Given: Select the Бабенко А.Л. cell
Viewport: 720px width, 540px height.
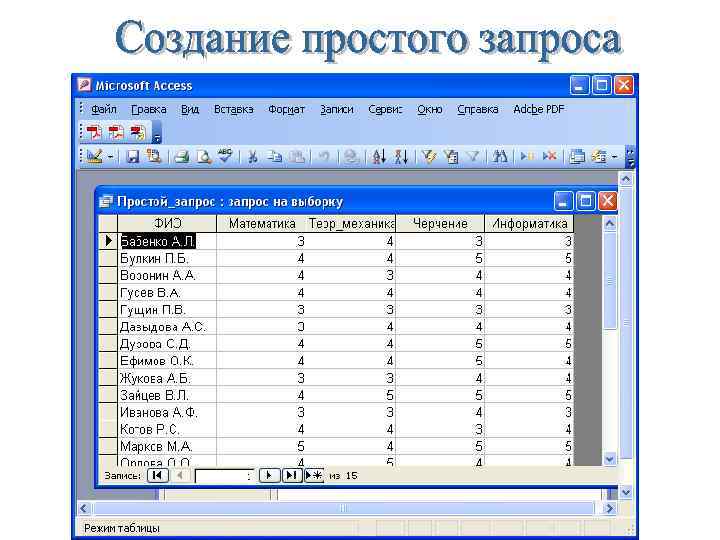Looking at the screenshot, I should tap(167, 241).
